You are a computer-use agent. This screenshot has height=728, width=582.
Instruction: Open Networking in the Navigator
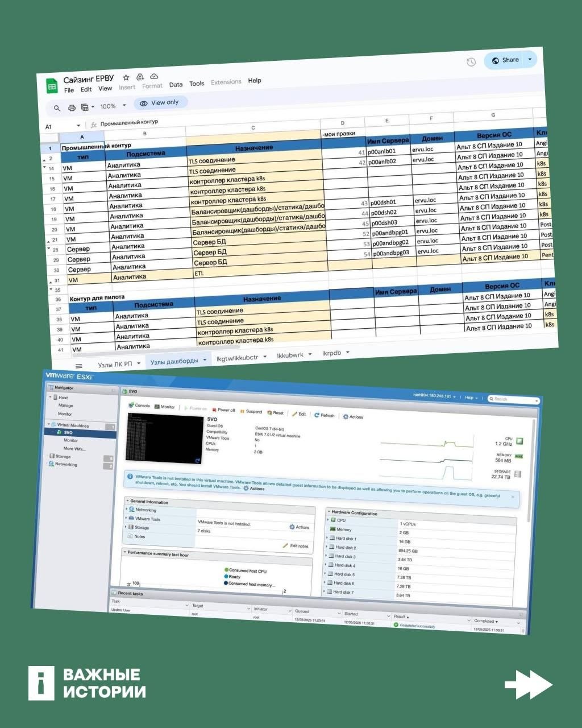65,464
